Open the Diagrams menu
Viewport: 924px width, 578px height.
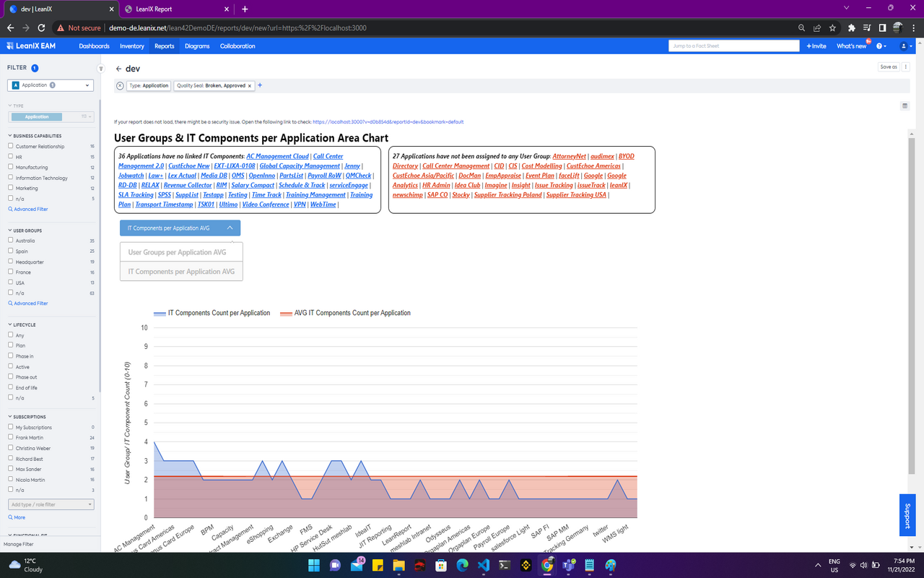pos(197,46)
